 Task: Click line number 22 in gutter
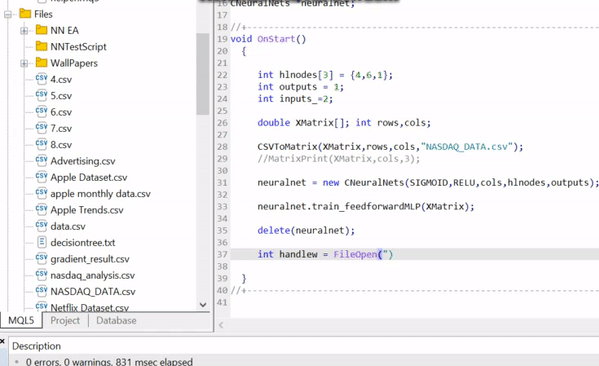222,75
